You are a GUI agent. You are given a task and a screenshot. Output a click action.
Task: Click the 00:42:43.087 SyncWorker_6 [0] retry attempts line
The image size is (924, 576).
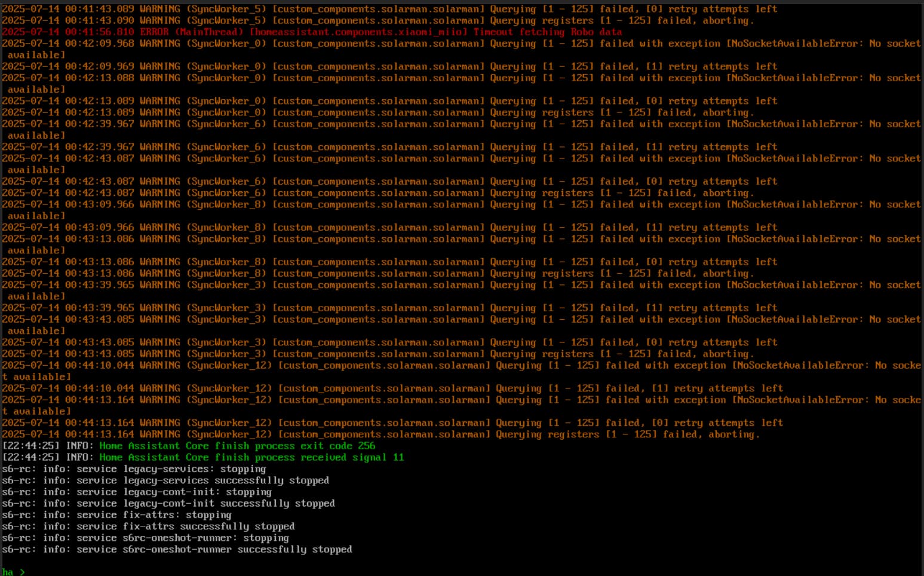[389, 181]
